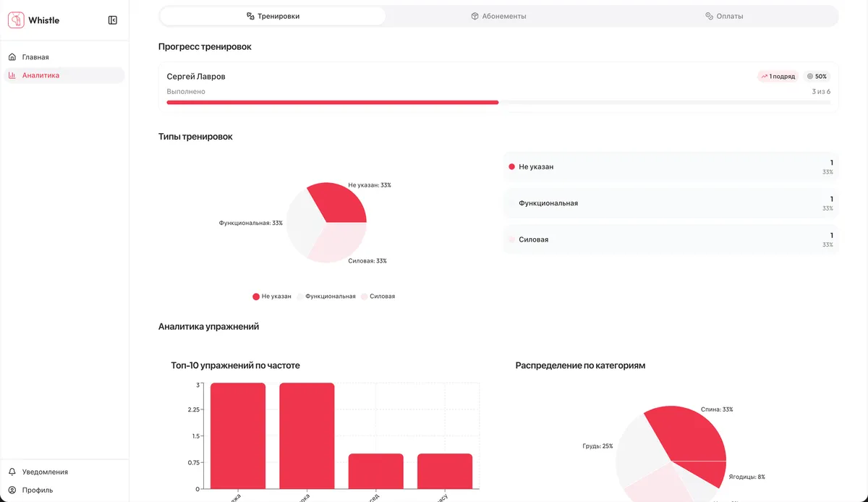
Task: Click the home icon beside Главная
Action: (x=12, y=57)
